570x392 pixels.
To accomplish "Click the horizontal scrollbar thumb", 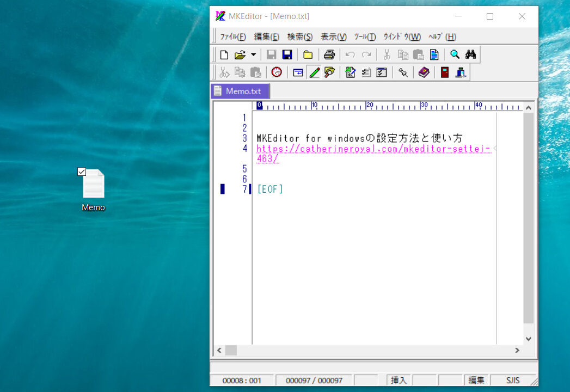I will [x=231, y=350].
